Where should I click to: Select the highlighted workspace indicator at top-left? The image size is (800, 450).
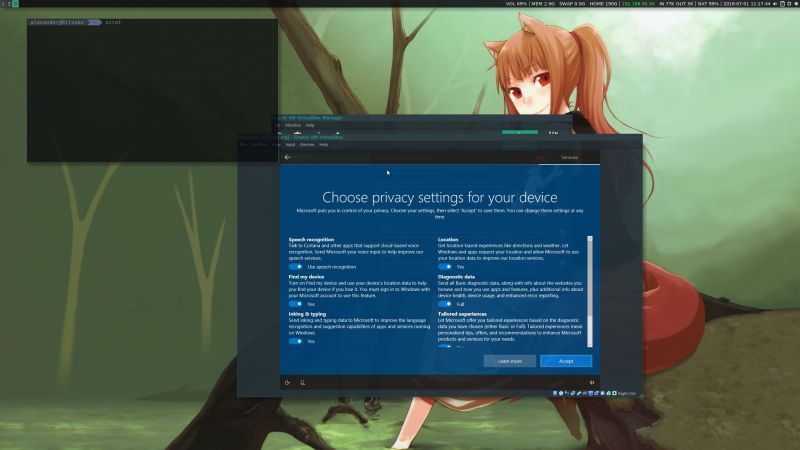[15, 4]
